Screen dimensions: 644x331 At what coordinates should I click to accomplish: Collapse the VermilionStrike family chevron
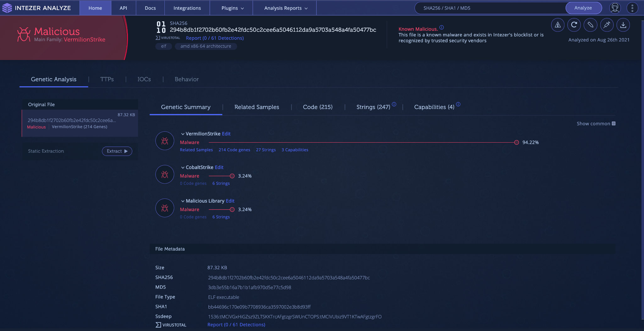click(x=183, y=134)
